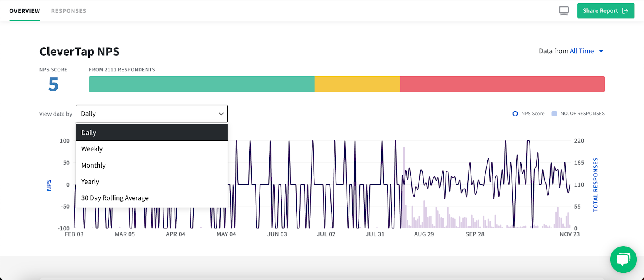Click the Share Report button
This screenshot has width=644, height=280.
pos(605,11)
